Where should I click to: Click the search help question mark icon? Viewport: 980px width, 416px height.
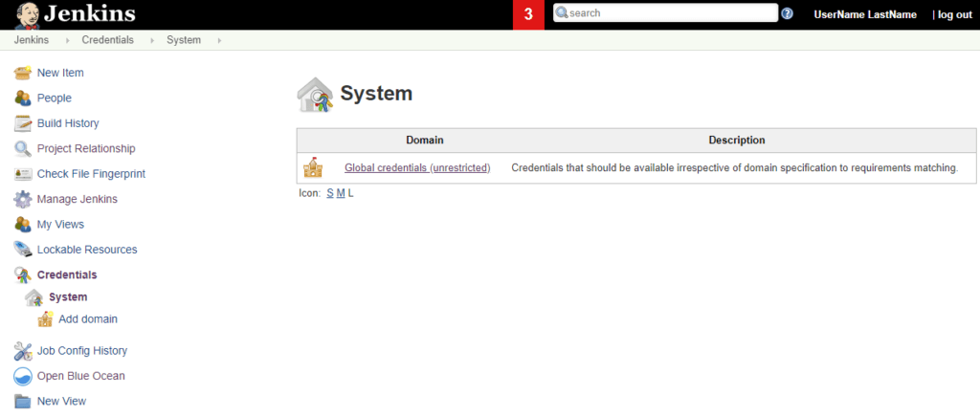(x=788, y=14)
